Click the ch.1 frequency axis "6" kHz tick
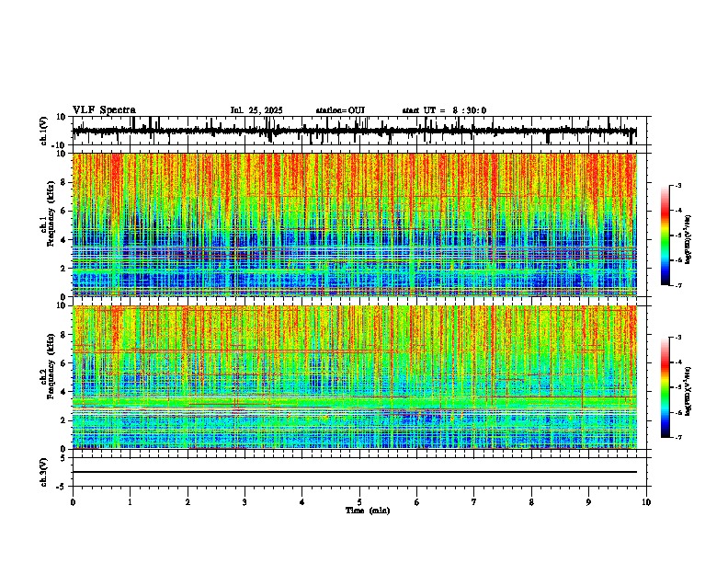The image size is (728, 563). point(64,211)
